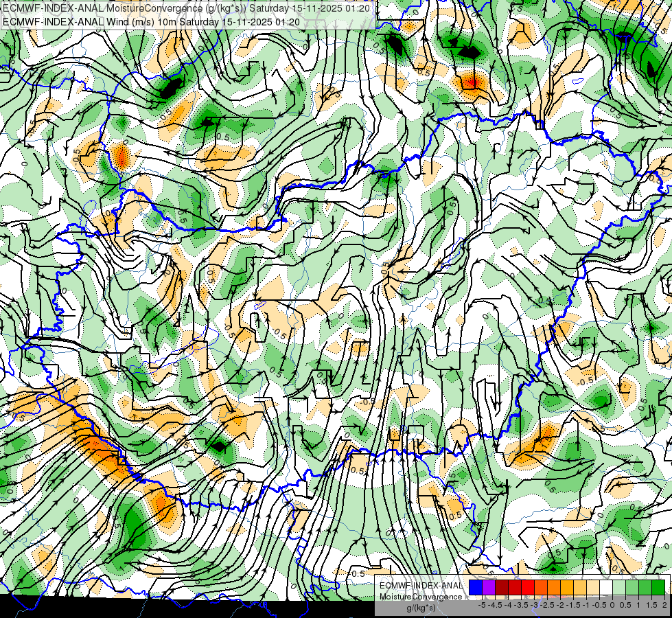Click legend label MoistureConvergence
Screen dimensions: 672x618
tap(421, 597)
